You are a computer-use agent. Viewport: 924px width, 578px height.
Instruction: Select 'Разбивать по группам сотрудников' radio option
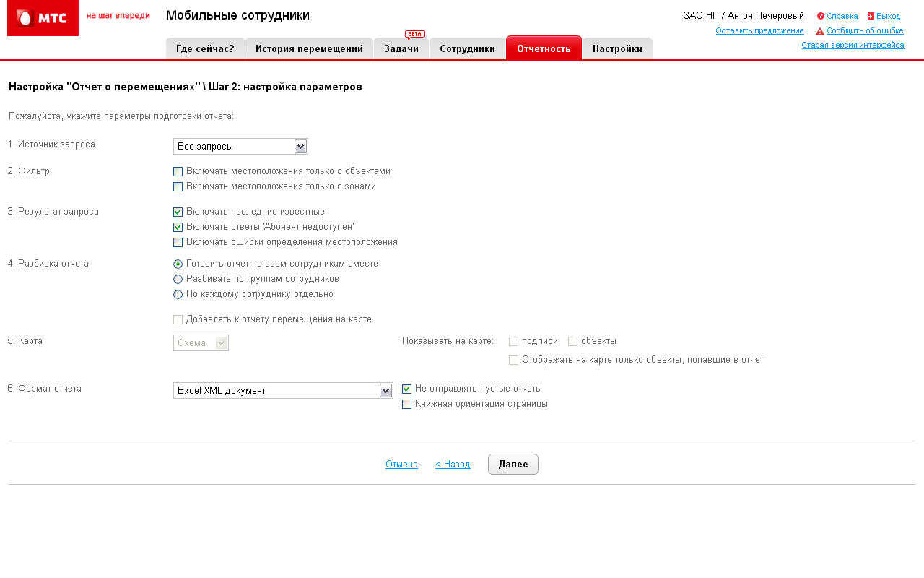pyautogui.click(x=178, y=280)
